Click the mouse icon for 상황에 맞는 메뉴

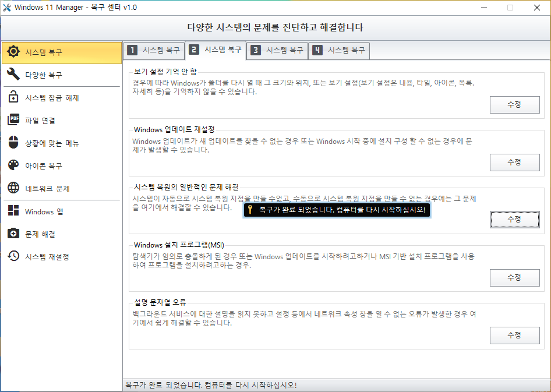13,142
